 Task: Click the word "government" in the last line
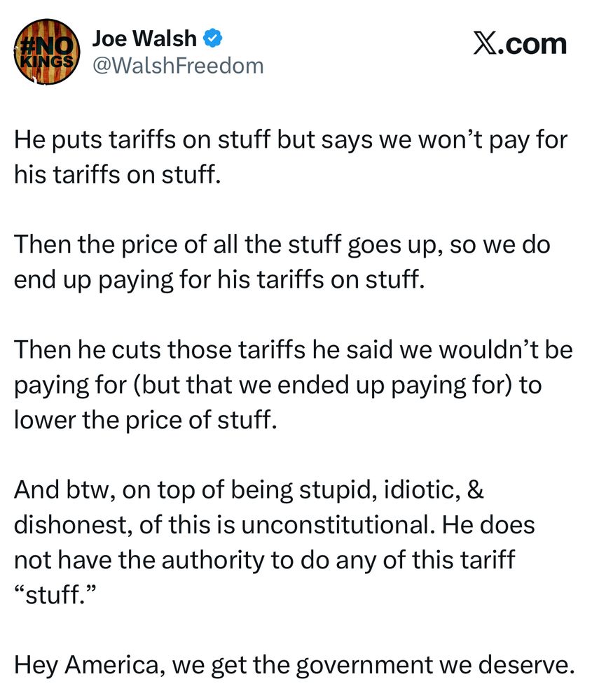(364, 666)
